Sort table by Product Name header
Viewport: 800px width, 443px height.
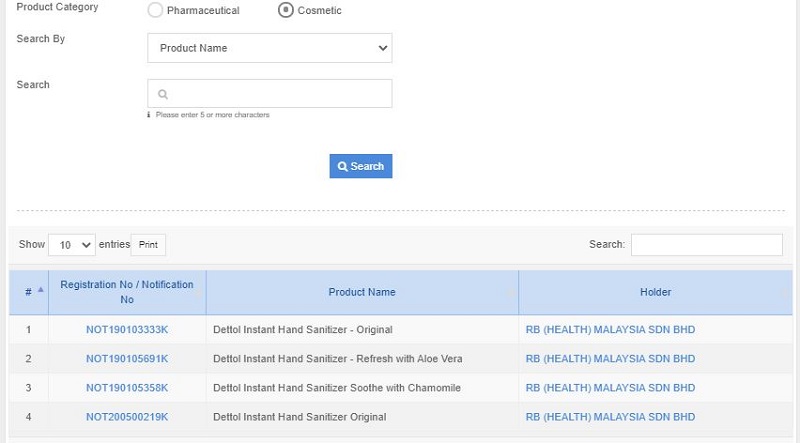(362, 292)
